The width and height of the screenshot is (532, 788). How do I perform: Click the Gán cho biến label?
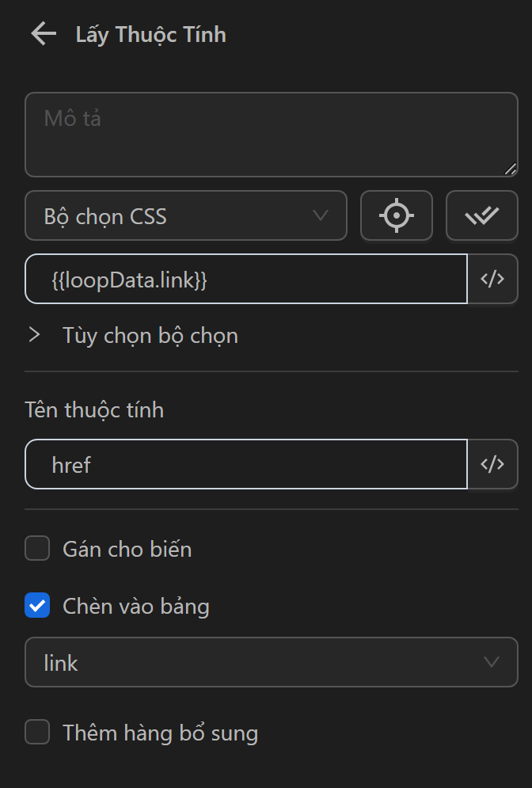pos(127,549)
